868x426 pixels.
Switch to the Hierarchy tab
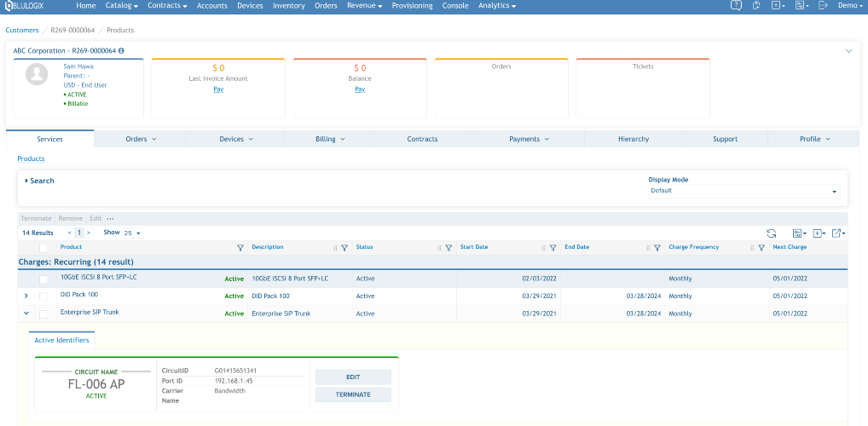pyautogui.click(x=634, y=139)
